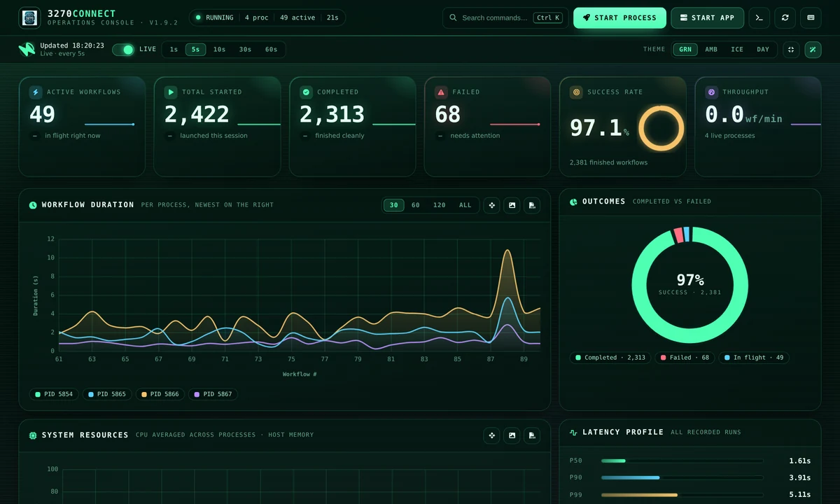Select the GRN theme

(685, 50)
